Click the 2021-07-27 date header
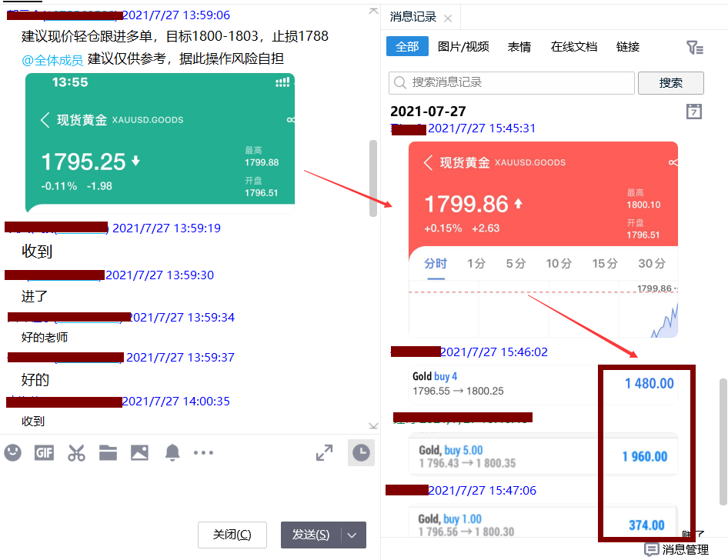 (428, 112)
